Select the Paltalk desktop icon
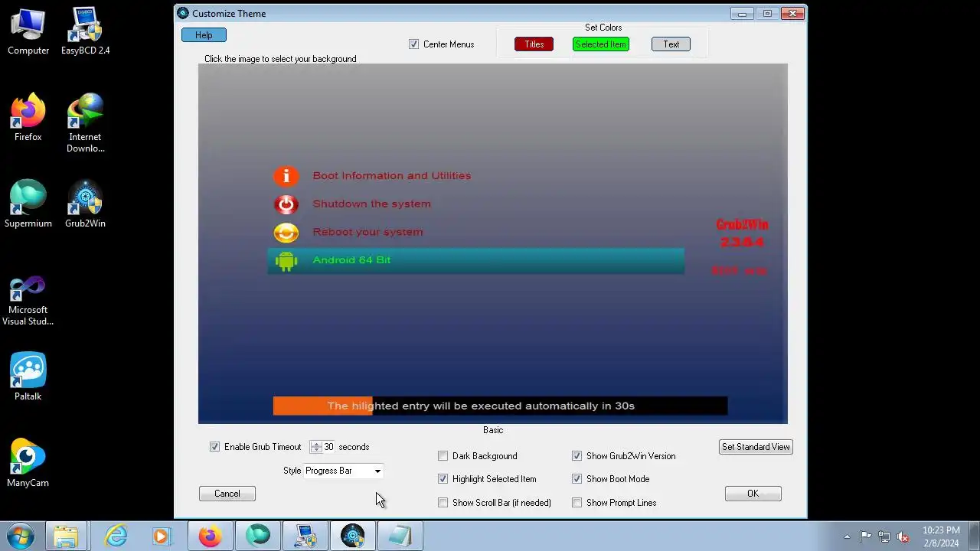 28,377
